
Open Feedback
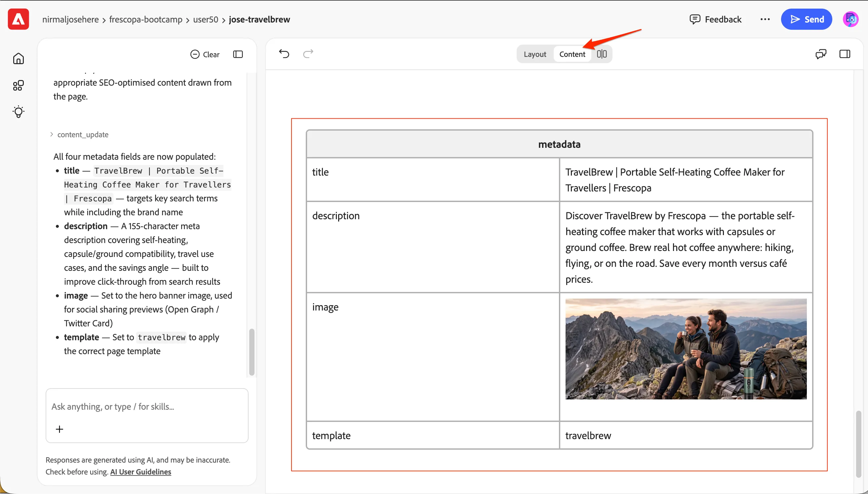click(x=715, y=19)
